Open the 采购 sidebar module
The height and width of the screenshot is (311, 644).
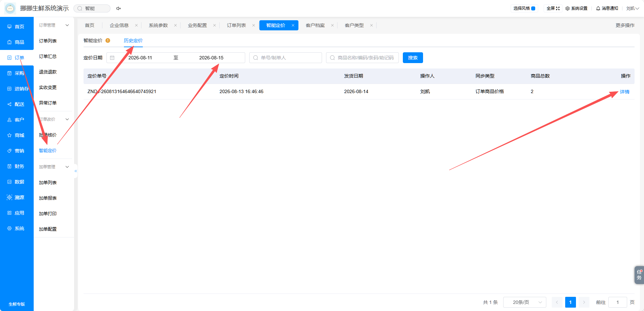17,73
